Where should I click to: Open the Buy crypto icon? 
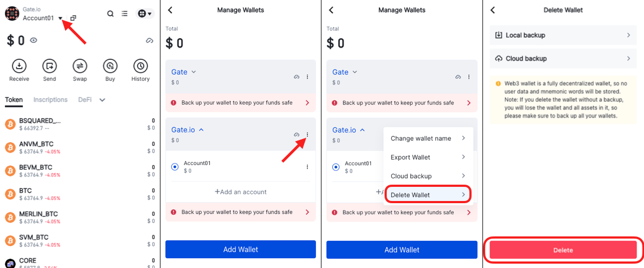110,66
